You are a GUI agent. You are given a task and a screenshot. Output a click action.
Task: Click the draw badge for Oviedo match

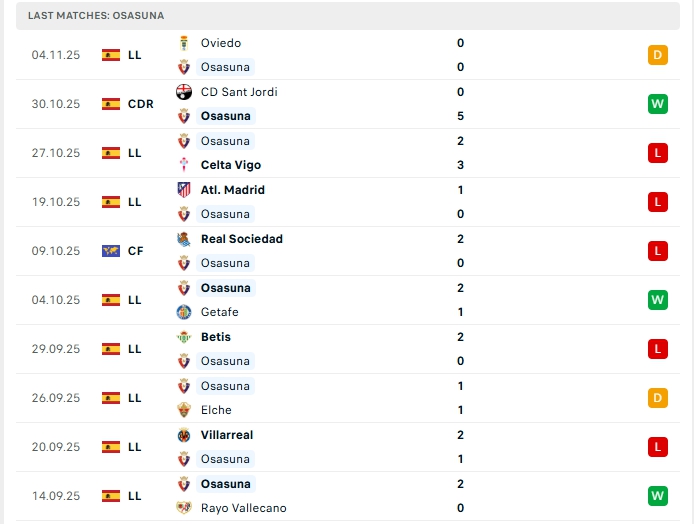(x=657, y=55)
